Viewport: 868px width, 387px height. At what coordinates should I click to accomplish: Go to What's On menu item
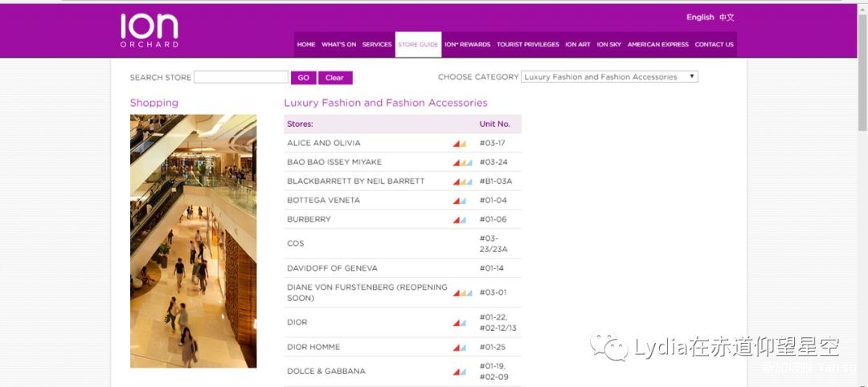tap(338, 45)
